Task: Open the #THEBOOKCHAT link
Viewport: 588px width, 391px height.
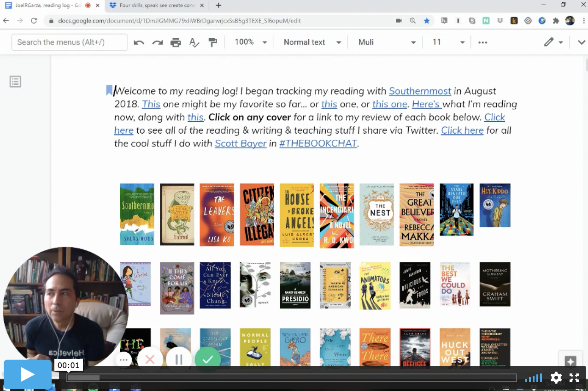Action: [318, 143]
